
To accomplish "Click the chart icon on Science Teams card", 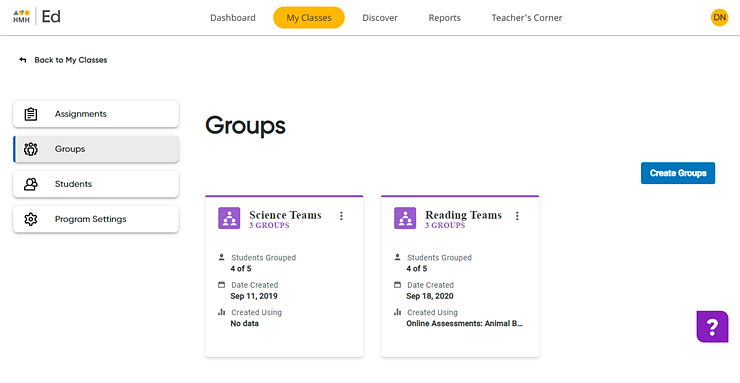I will pos(221,312).
